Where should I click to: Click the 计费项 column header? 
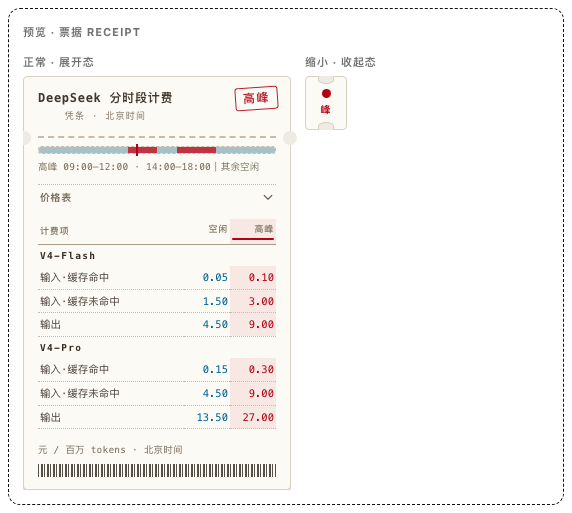coord(54,231)
